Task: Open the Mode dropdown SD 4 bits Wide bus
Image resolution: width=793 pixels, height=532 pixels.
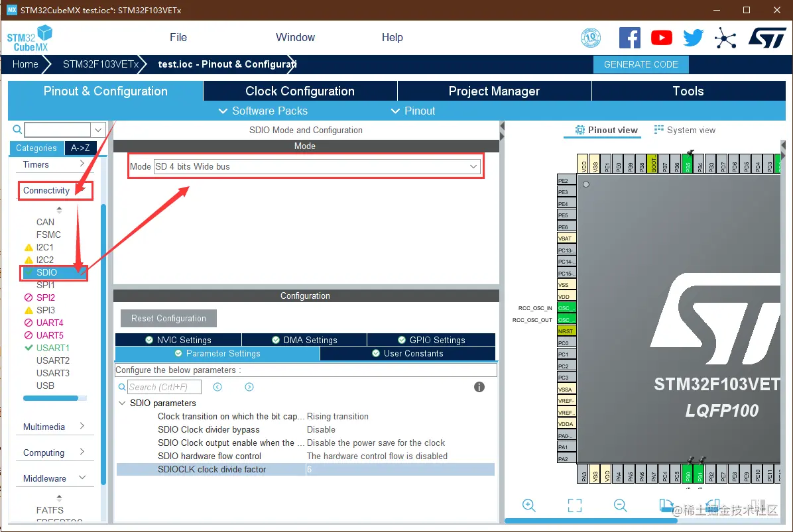Action: click(317, 167)
